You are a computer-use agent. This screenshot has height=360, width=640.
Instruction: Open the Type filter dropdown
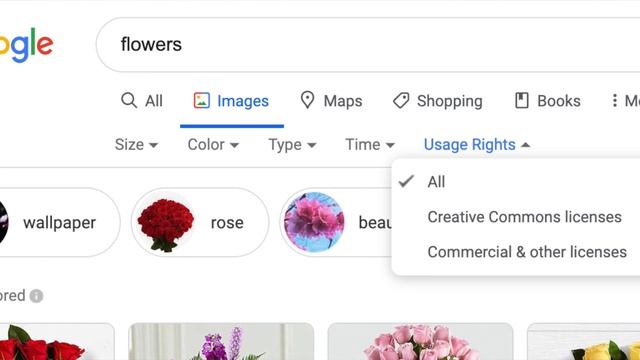(292, 145)
